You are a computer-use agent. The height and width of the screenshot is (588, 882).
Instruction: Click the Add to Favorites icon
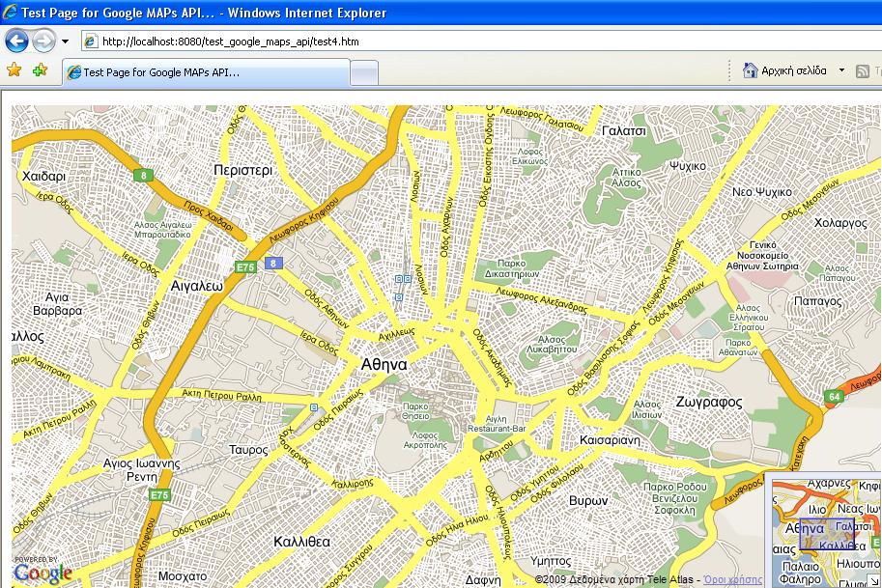click(x=40, y=70)
